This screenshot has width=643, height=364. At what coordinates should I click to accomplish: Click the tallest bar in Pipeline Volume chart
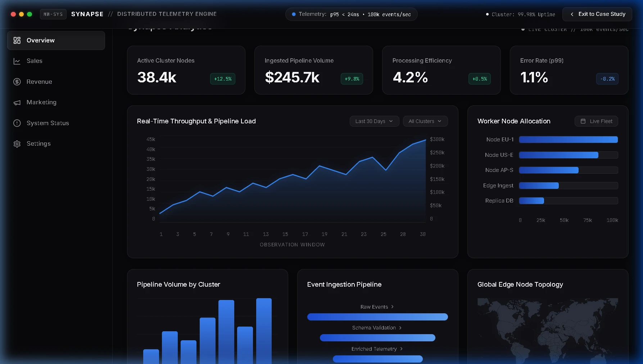tap(264, 331)
